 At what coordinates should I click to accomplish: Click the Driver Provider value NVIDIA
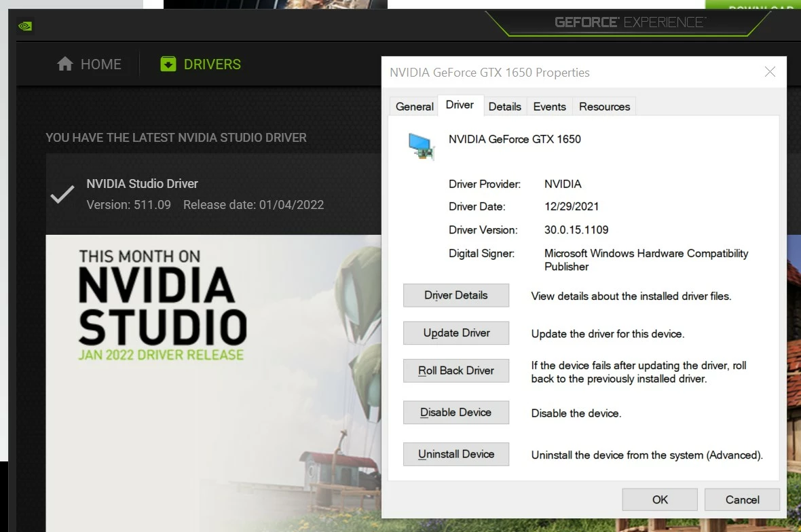tap(563, 184)
